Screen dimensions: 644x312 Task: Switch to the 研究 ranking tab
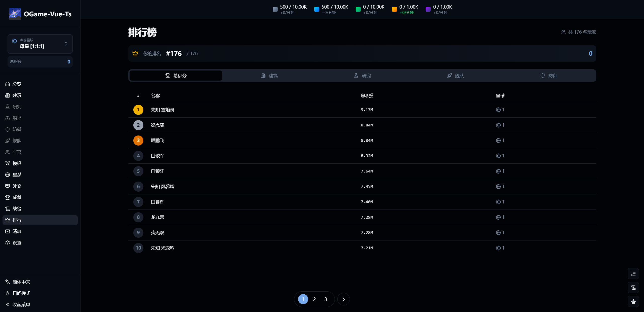tap(362, 75)
